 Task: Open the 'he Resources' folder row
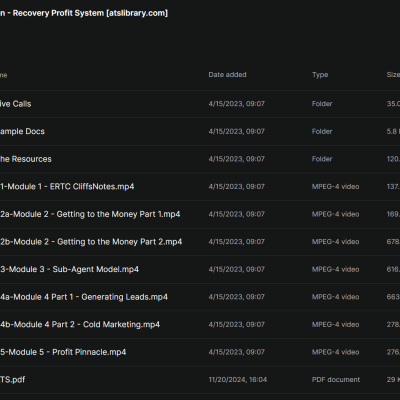click(x=200, y=159)
